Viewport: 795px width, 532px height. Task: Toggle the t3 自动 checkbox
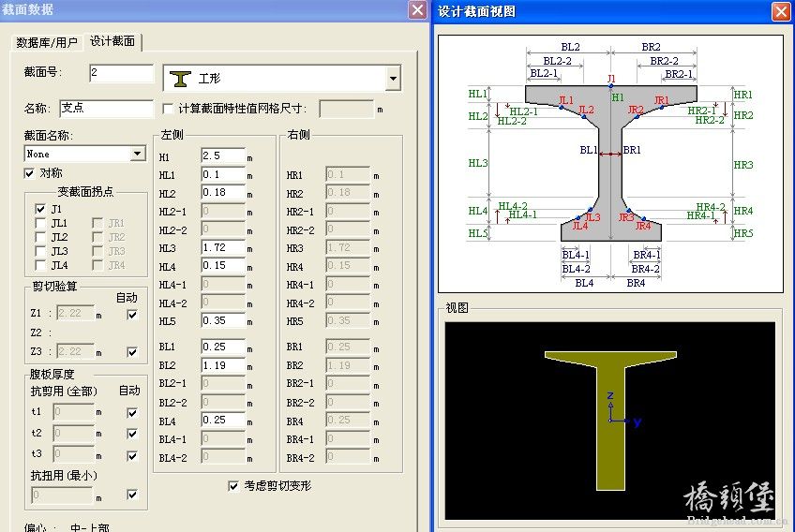coord(132,456)
